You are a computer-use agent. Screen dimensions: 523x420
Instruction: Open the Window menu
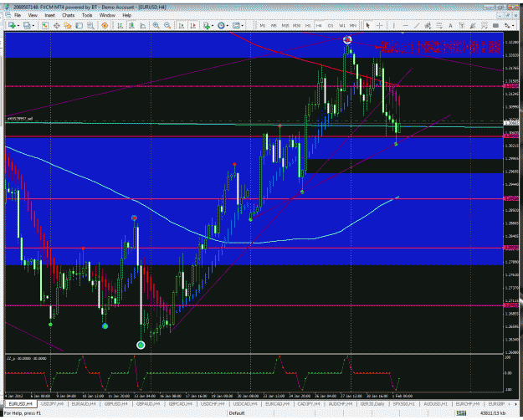[107, 15]
